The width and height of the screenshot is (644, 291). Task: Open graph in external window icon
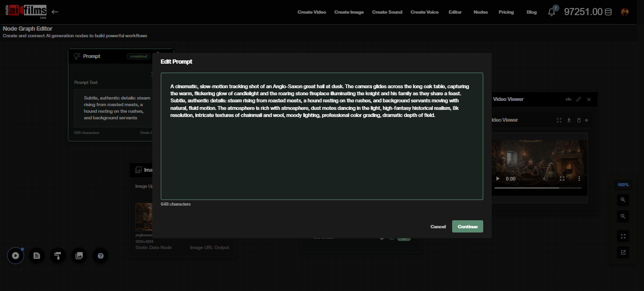tap(623, 252)
